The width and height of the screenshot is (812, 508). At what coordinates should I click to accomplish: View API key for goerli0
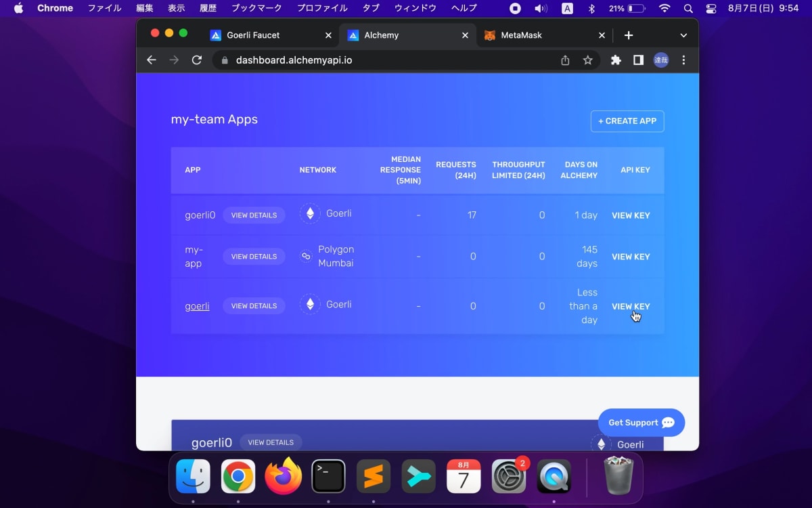coord(631,215)
